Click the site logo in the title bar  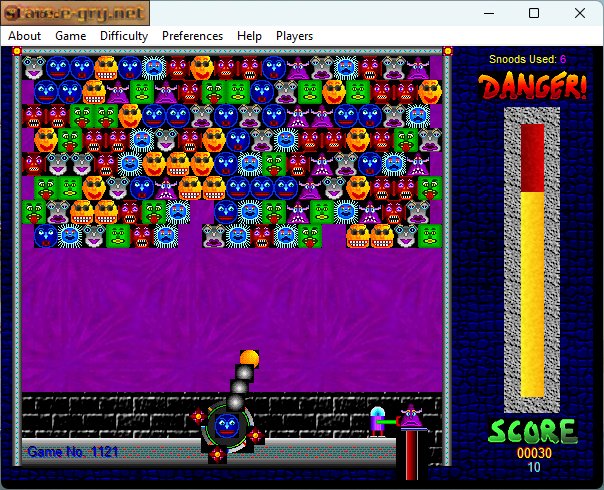[x=75, y=13]
